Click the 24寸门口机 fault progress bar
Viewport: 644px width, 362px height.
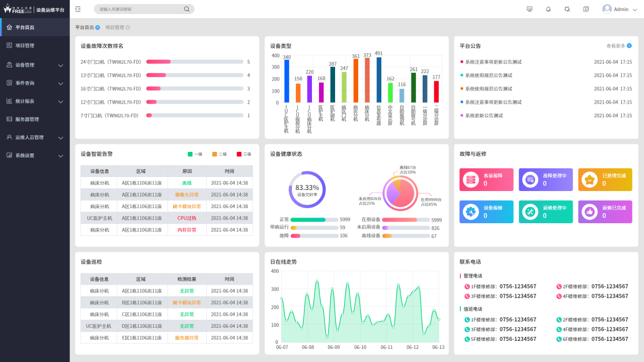(194, 62)
